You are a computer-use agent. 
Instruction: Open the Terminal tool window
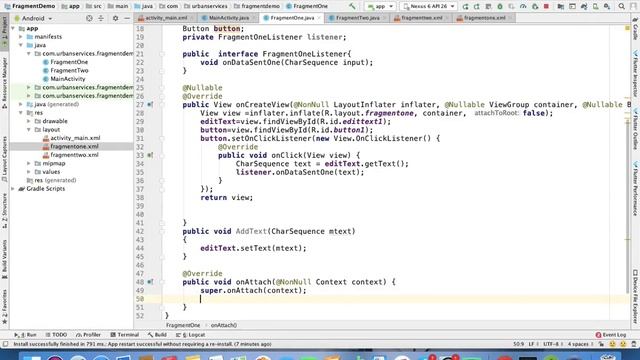pos(125,335)
